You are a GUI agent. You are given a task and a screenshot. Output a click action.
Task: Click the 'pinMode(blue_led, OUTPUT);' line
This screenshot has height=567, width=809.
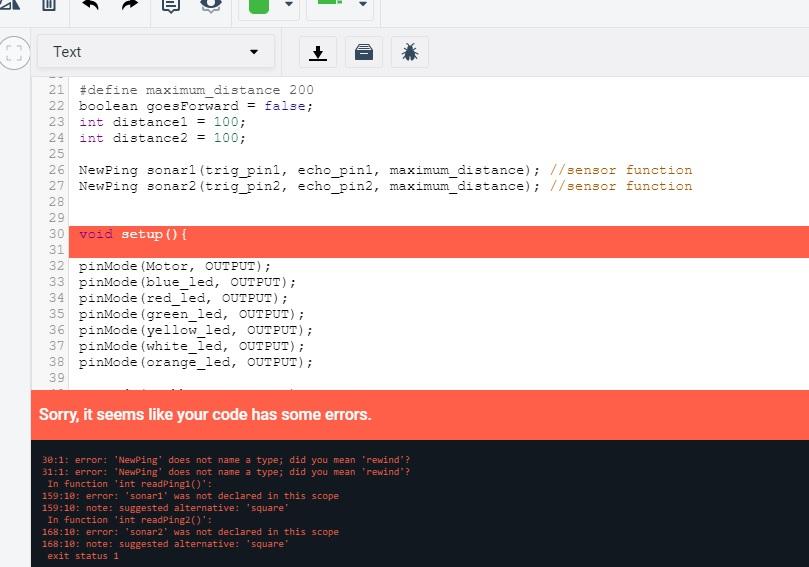coord(187,282)
